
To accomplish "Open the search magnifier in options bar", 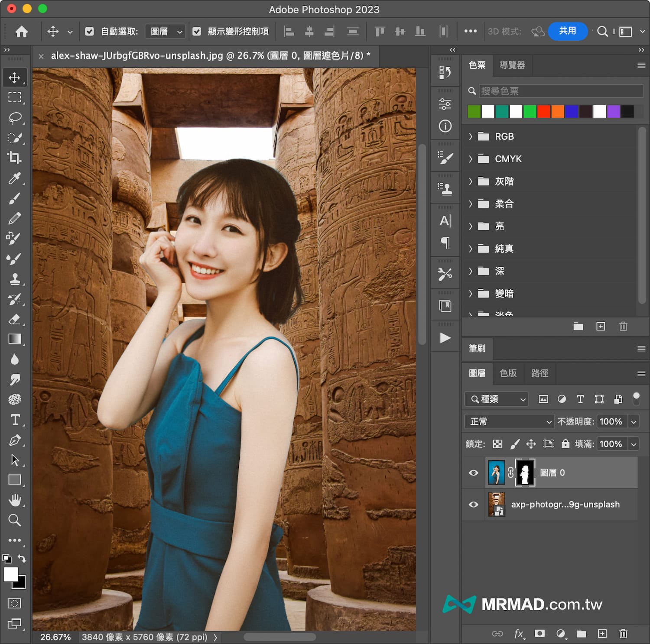I will pyautogui.click(x=602, y=32).
